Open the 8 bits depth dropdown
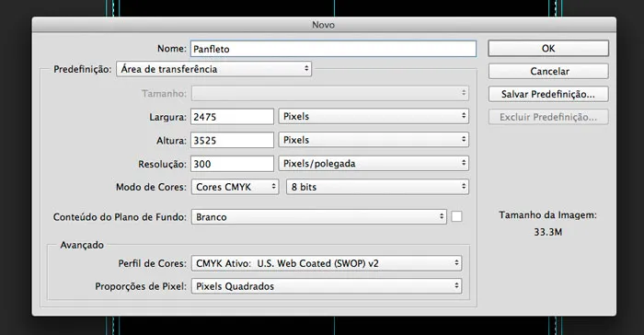 tap(377, 187)
